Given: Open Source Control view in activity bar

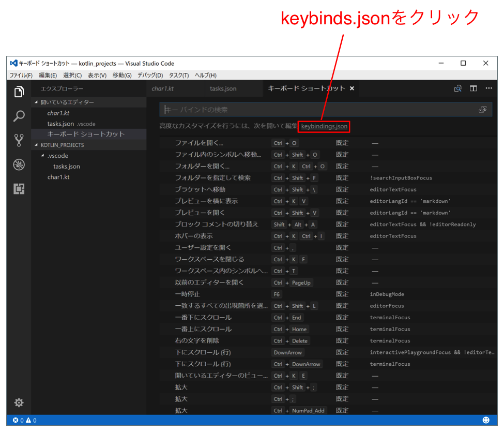Looking at the screenshot, I should [x=19, y=140].
